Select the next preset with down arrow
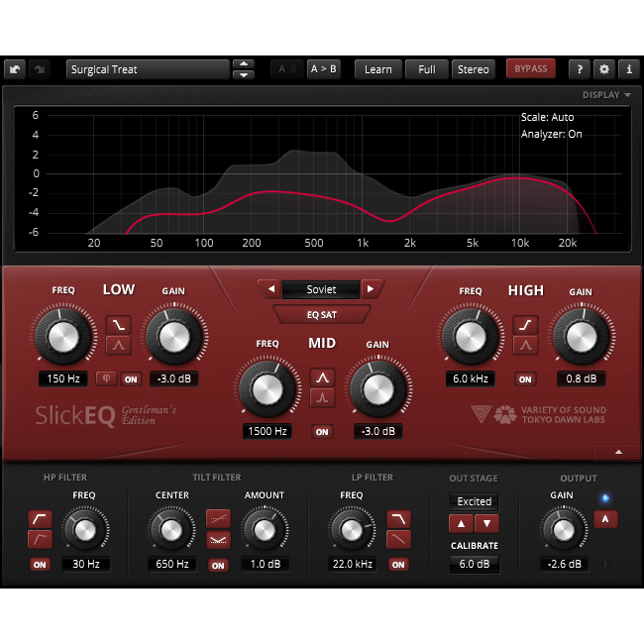This screenshot has height=644, width=644. tap(244, 74)
